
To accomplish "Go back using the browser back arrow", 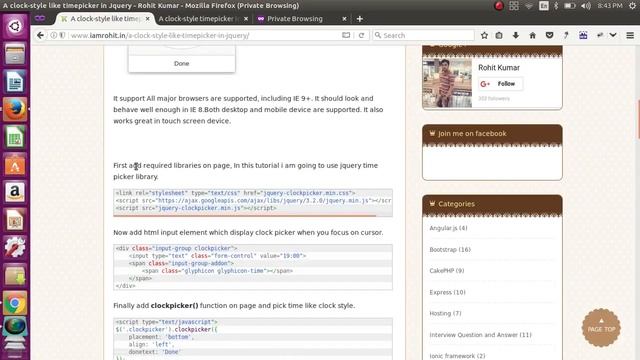I will (40, 36).
